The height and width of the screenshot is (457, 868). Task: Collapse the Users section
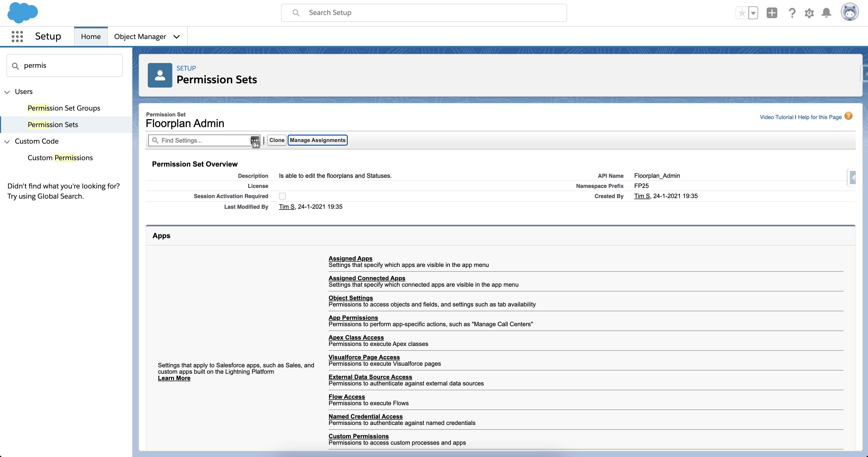7,91
